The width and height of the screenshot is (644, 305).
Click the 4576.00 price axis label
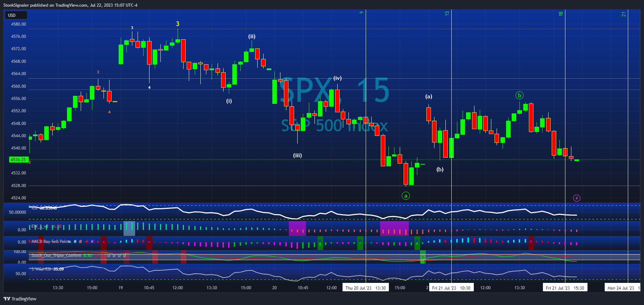(19, 37)
